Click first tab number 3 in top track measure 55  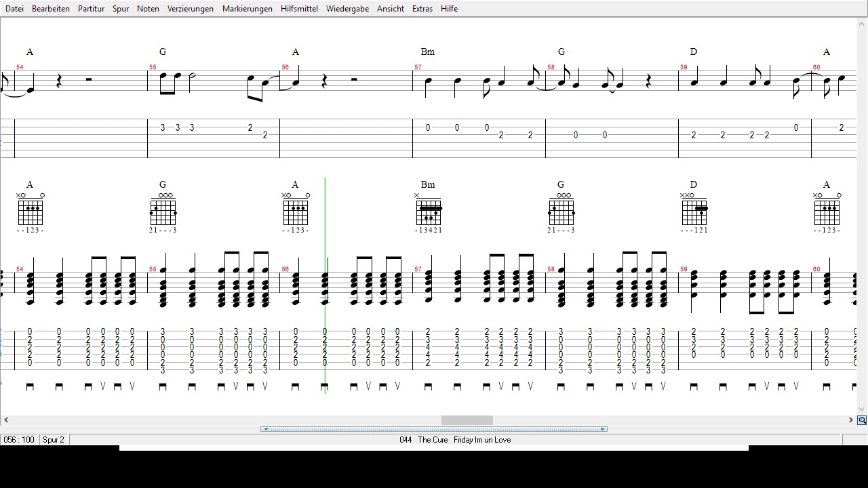coord(163,127)
